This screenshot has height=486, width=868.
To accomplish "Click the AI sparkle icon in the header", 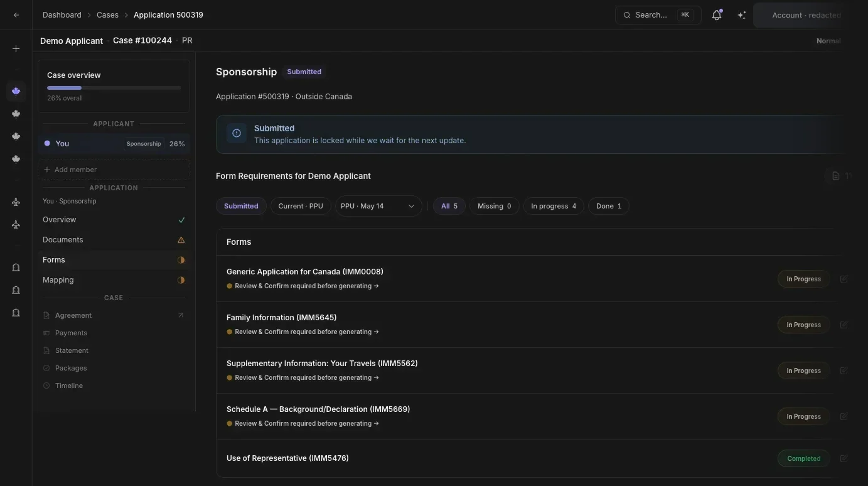I will coord(742,15).
